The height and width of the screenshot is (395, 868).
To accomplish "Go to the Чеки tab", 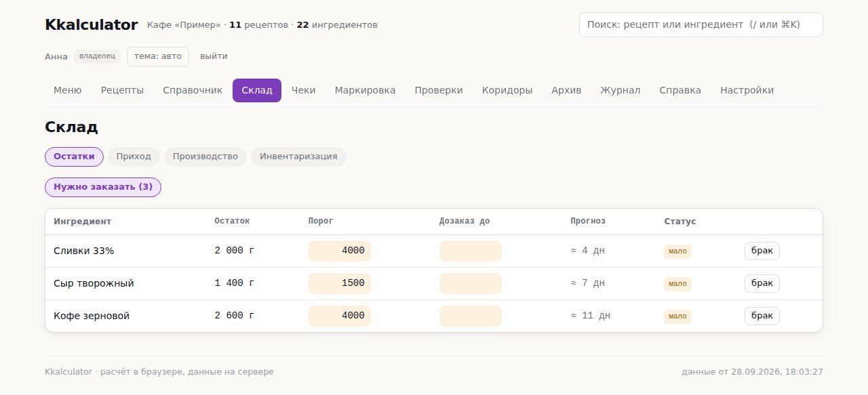I will pos(304,90).
